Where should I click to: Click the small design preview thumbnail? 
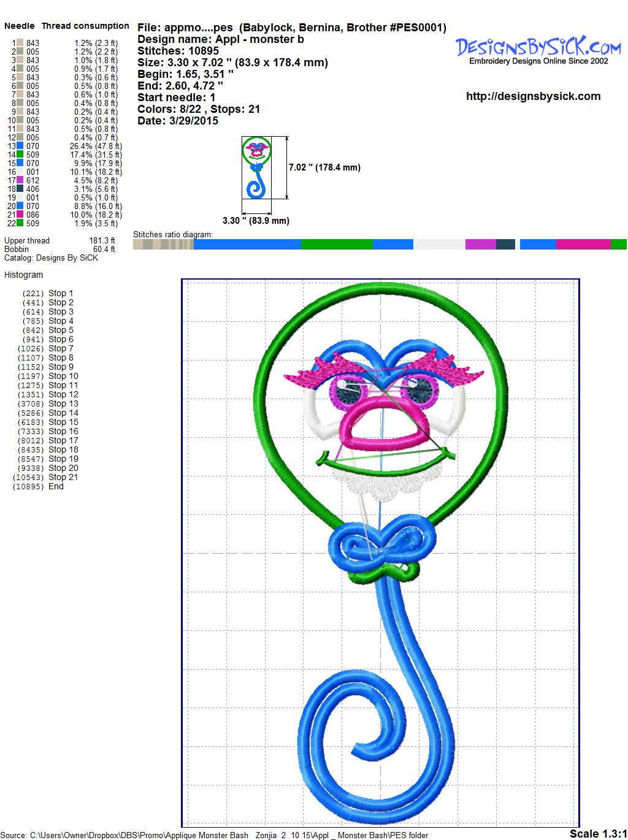256,167
